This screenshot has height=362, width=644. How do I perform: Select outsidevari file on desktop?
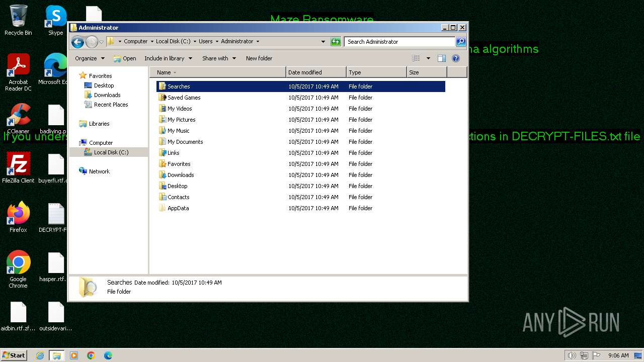pos(56,316)
